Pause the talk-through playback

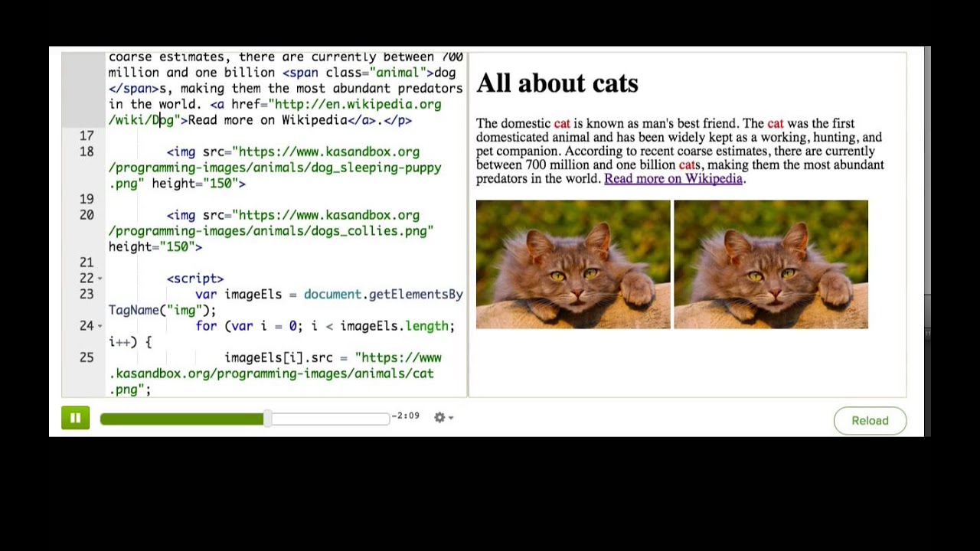coord(75,418)
